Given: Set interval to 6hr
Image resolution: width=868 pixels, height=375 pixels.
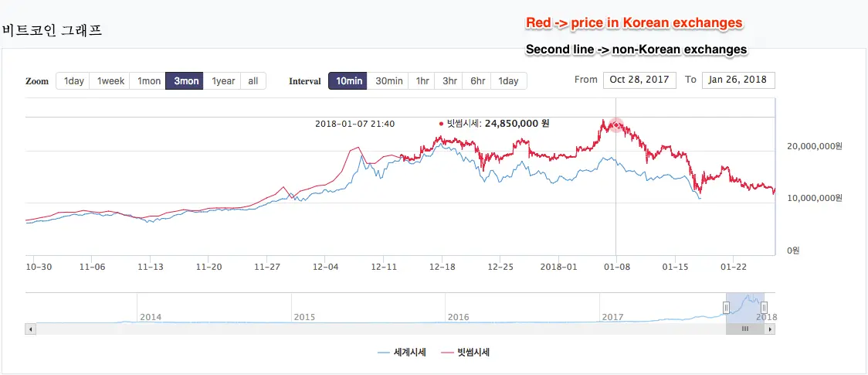Looking at the screenshot, I should [x=477, y=81].
